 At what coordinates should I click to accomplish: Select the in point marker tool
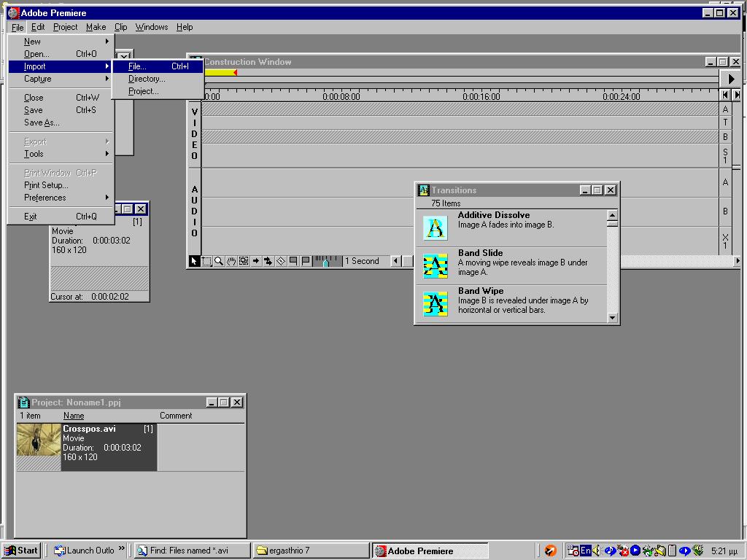pos(293,261)
